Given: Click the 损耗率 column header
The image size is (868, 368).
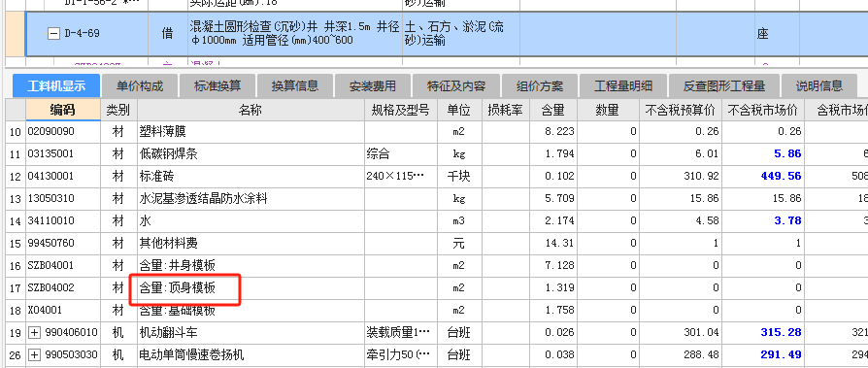Looking at the screenshot, I should [505, 110].
